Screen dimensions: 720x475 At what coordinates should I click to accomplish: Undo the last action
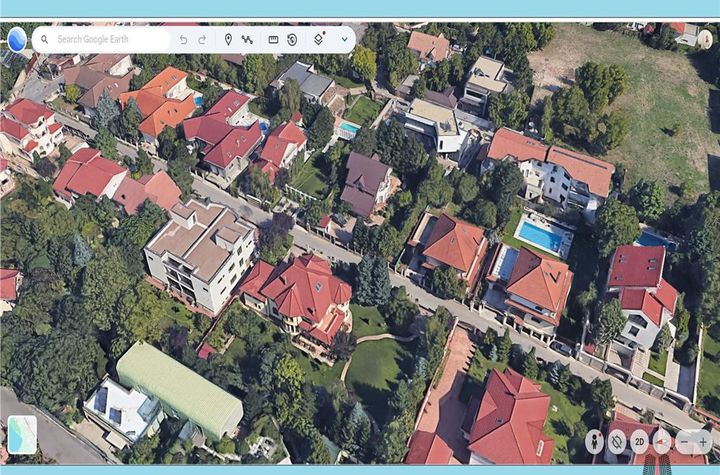pos(183,40)
